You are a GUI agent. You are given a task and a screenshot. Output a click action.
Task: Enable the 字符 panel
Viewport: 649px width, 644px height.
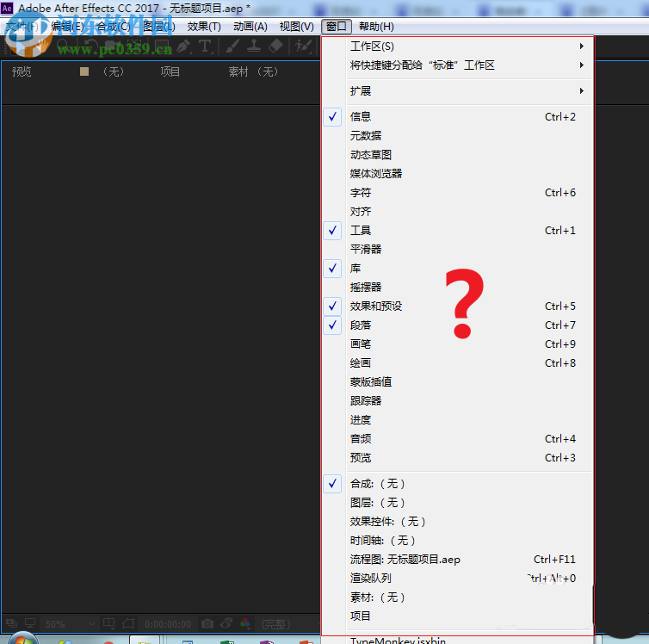click(458, 193)
